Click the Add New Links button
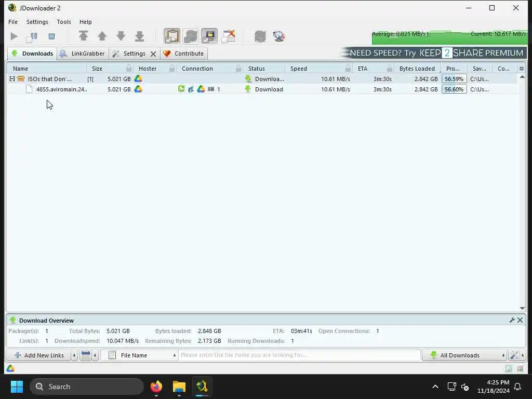Viewport: 532px width, 399px height. 38,355
